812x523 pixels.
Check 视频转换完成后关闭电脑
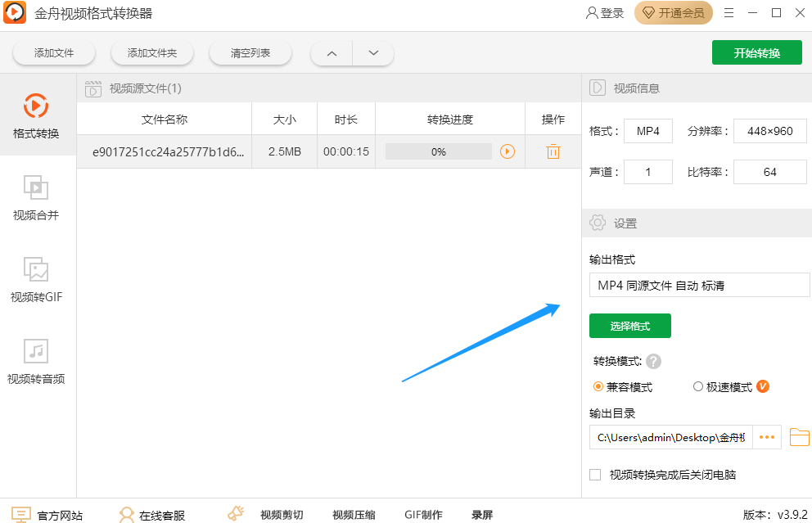[594, 475]
